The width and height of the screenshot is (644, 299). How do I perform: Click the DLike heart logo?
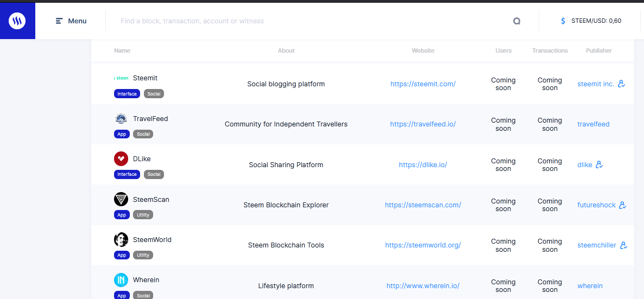coord(121,159)
